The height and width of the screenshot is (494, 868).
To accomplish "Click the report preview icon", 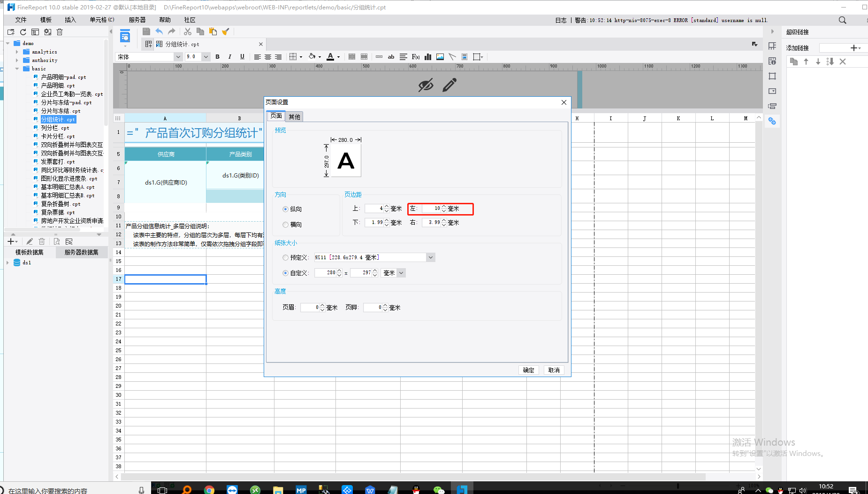I will [x=125, y=36].
